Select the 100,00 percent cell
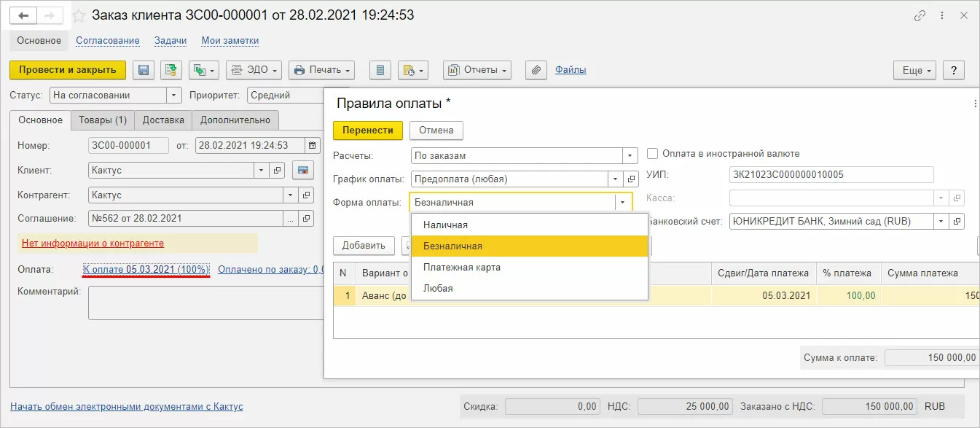 pyautogui.click(x=847, y=295)
